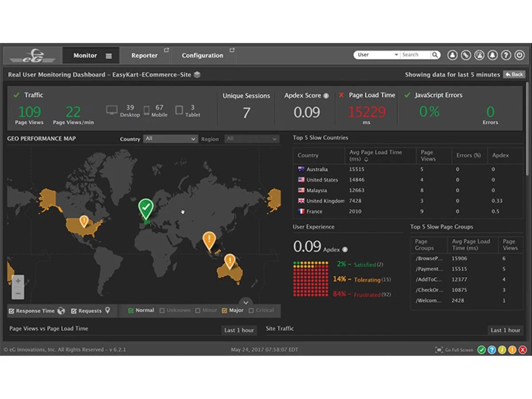Click the 84% Frustrated label
Viewport: 532px width, 399px height.
[x=361, y=294]
